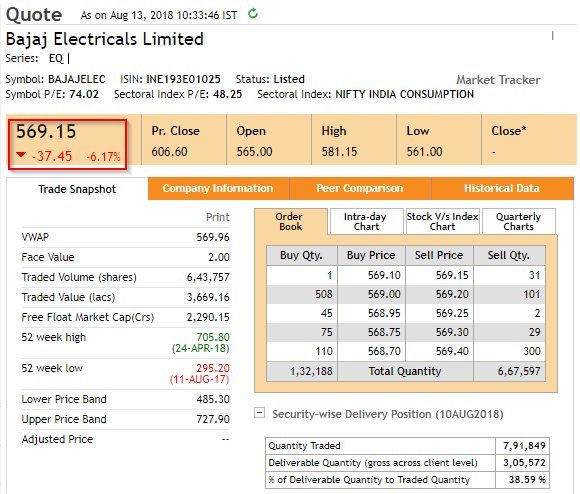Click the 52 week high 705.80
The image size is (580, 494).
[213, 337]
